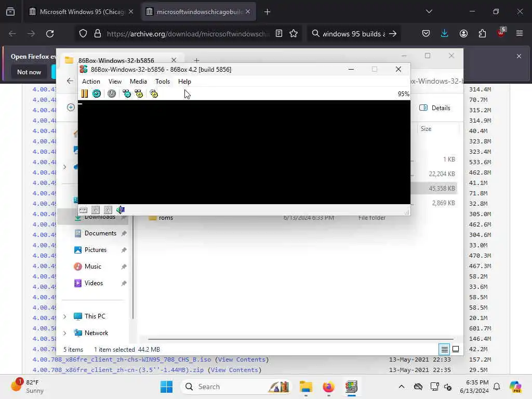Image resolution: width=532 pixels, height=399 pixels.
Task: Send Ctrl+Alt+Esc via yellow keys icon
Action: (x=139, y=94)
